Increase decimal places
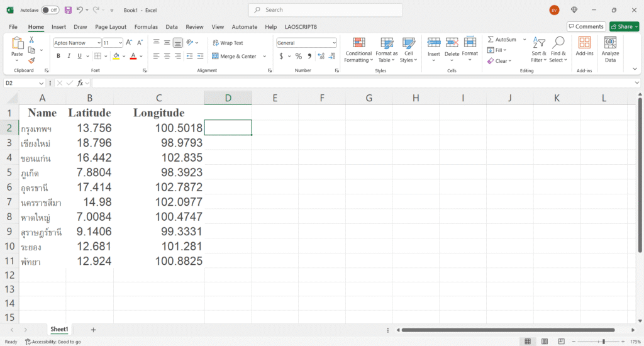The image size is (644, 346). [321, 56]
